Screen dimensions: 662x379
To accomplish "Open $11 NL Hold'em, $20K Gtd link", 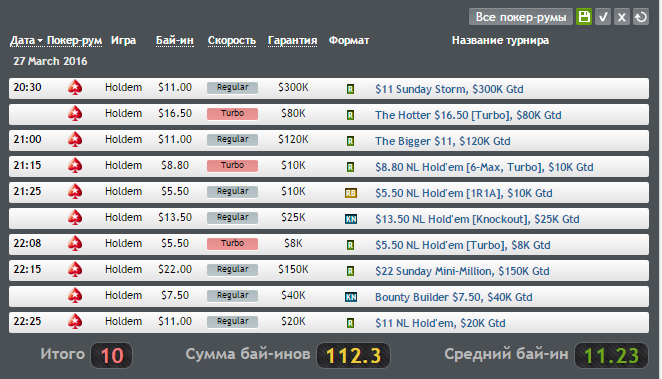I will [x=440, y=323].
